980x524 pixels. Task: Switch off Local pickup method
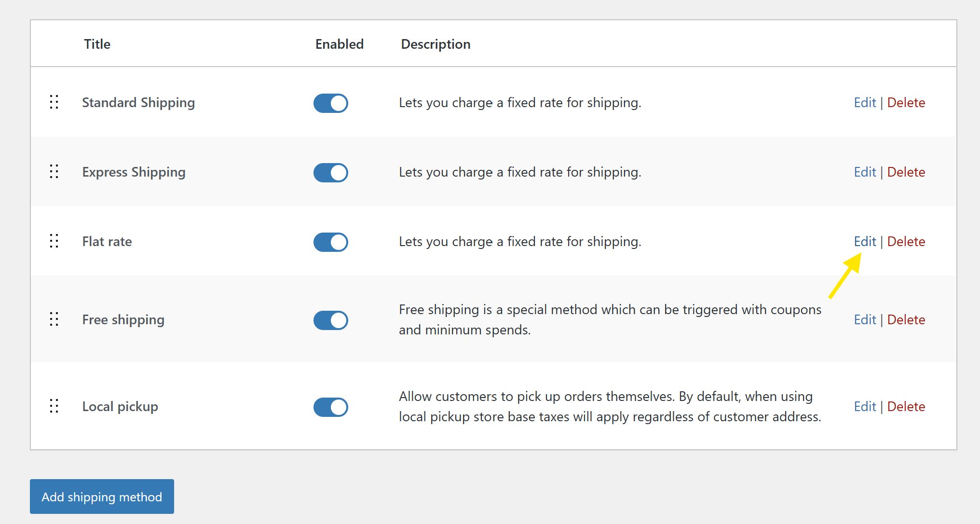pyautogui.click(x=331, y=407)
